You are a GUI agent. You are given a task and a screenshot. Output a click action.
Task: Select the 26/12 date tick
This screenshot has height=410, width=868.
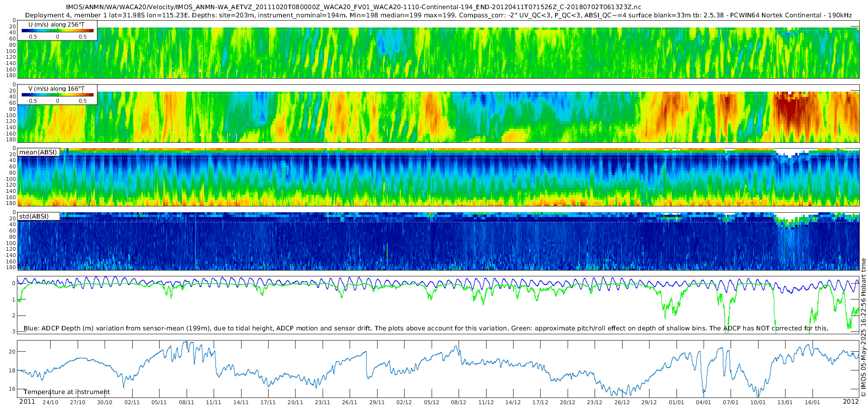[x=622, y=402]
